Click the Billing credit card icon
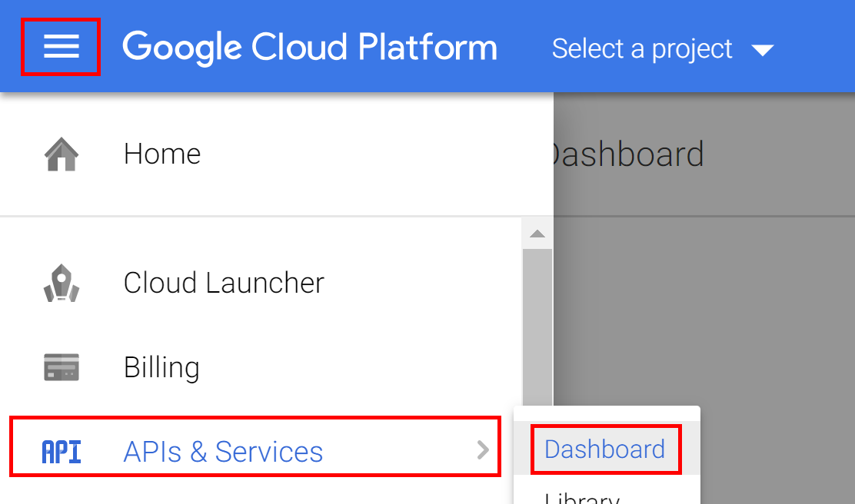Image resolution: width=855 pixels, height=504 pixels. [x=60, y=366]
